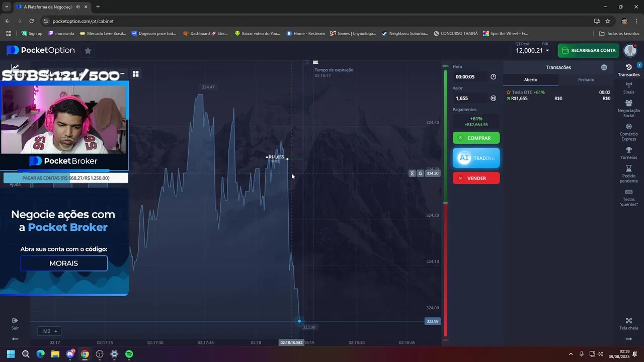This screenshot has width=644, height=362.
Task: Open the Transações sidebar panel icon
Action: (x=628, y=70)
